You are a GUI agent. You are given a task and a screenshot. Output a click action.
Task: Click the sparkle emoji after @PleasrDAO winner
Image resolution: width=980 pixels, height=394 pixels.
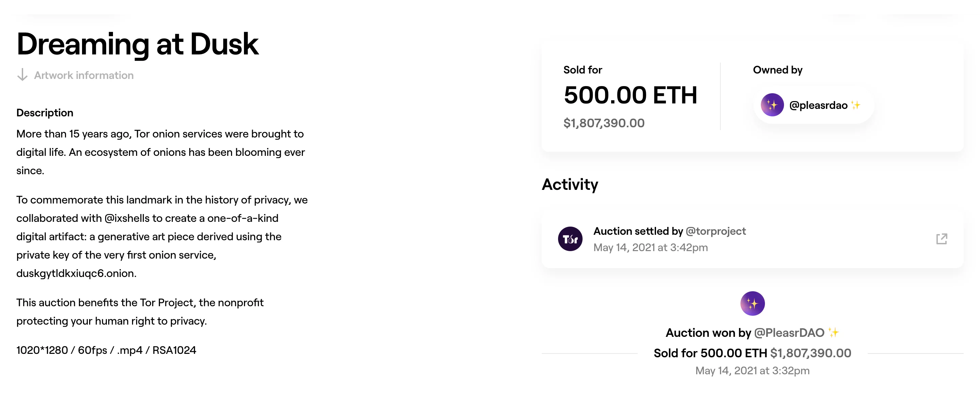834,333
